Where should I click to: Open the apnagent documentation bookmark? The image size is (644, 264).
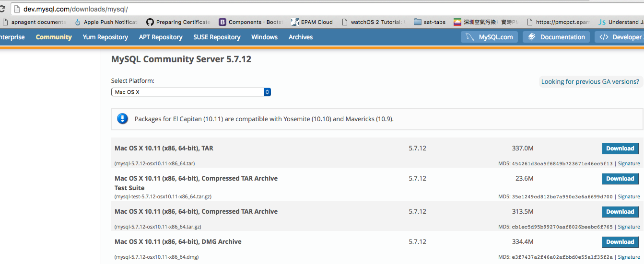pyautogui.click(x=35, y=22)
